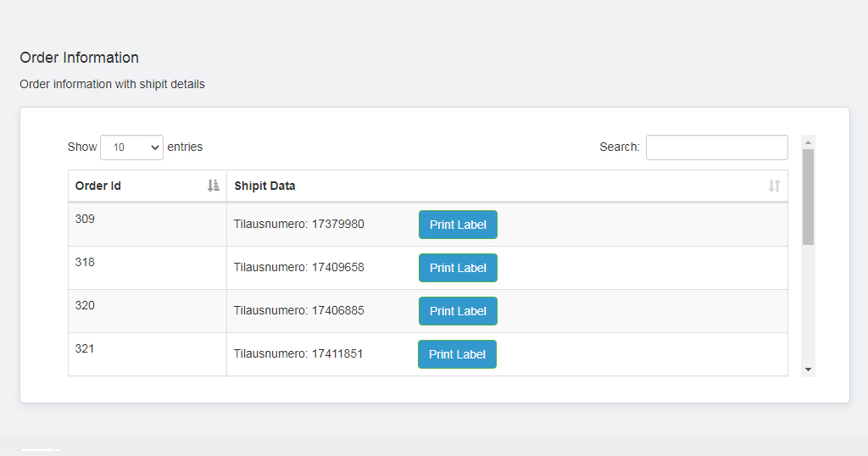Click the scrollbar track below thumb
The height and width of the screenshot is (456, 868).
click(x=808, y=303)
